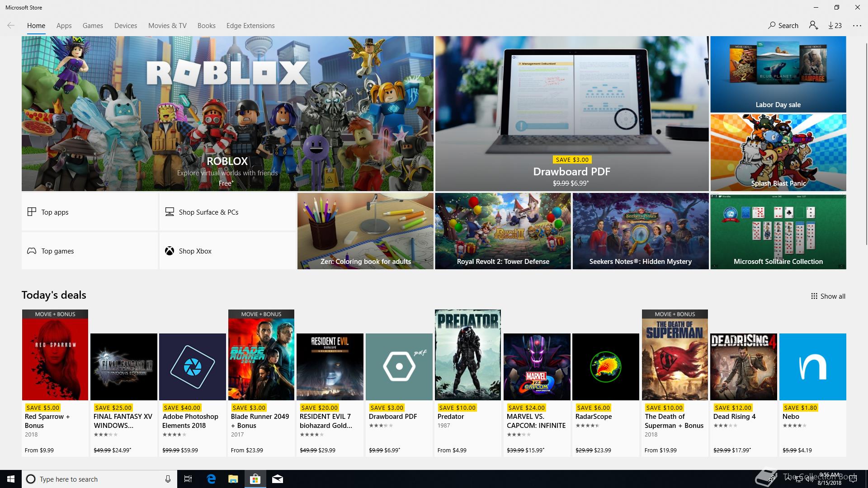This screenshot has width=868, height=488.
Task: Open Microsoft Solitaire Collection tile
Action: click(778, 231)
